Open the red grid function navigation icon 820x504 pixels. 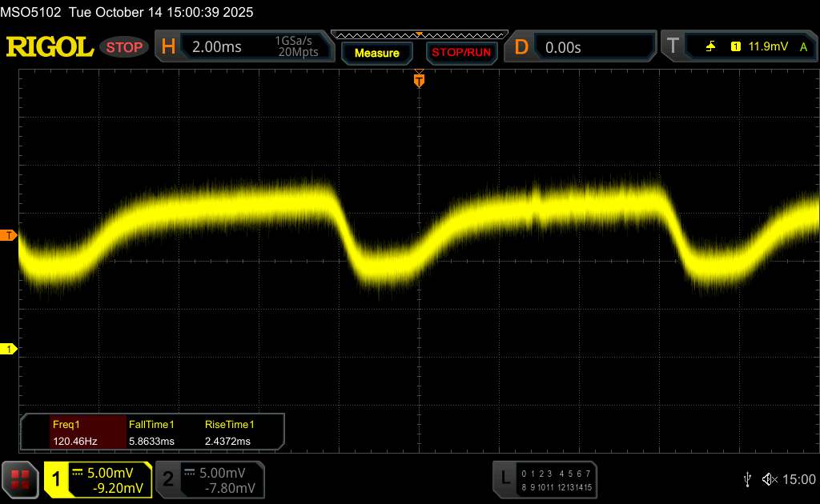point(21,479)
